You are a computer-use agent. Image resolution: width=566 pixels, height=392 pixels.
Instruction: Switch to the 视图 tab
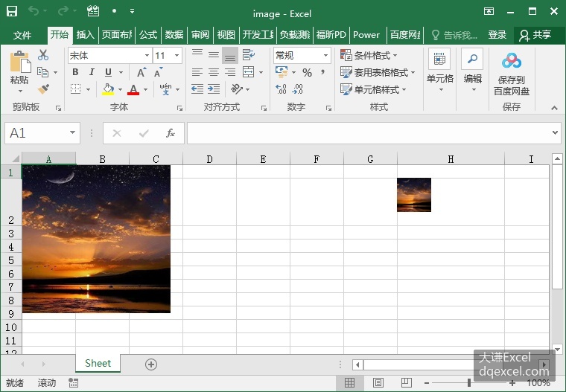click(226, 35)
